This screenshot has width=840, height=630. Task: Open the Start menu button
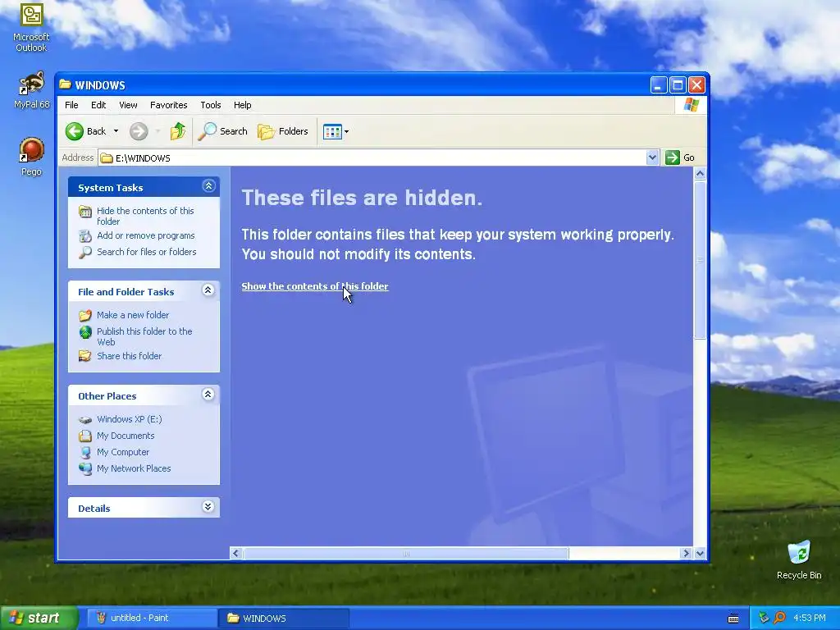(39, 619)
